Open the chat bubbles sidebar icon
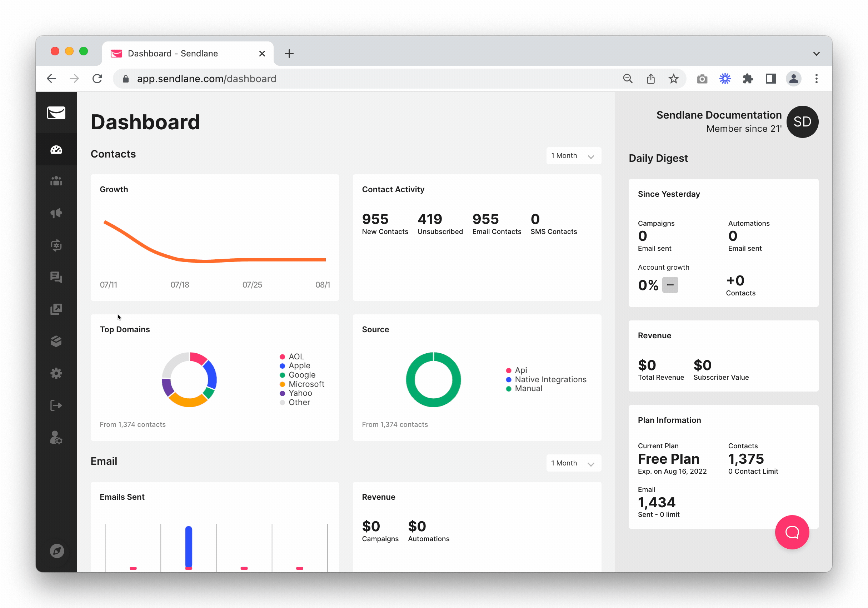Image resolution: width=868 pixels, height=608 pixels. click(56, 278)
